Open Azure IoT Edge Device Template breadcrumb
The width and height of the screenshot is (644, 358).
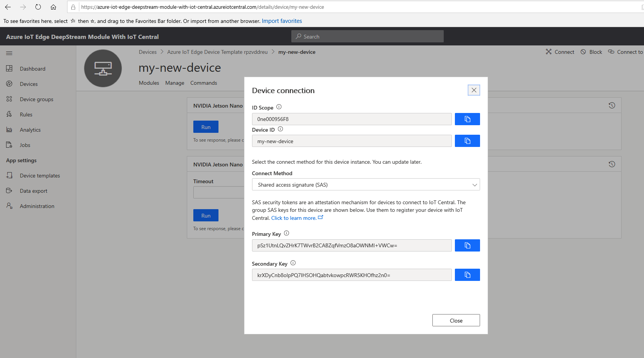click(x=217, y=52)
